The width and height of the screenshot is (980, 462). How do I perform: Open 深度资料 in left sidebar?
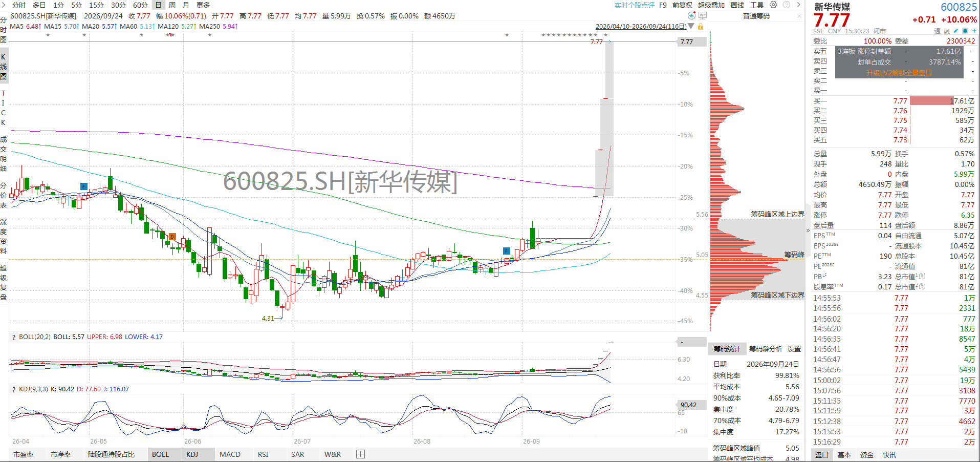pos(4,236)
